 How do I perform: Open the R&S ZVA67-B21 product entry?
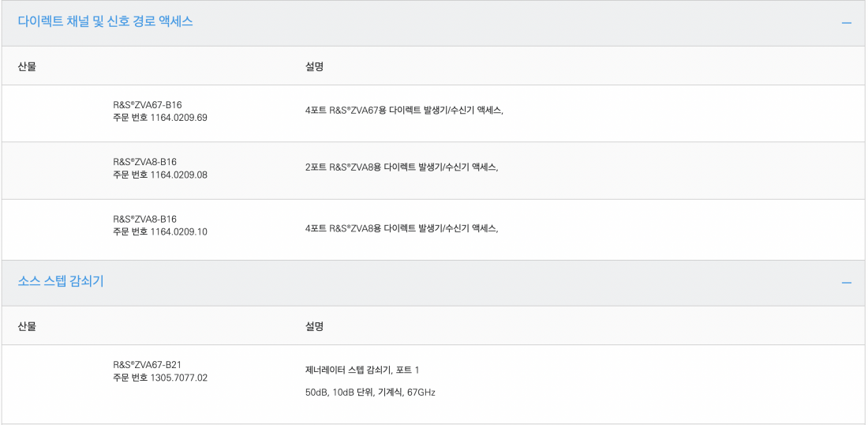[x=148, y=365]
